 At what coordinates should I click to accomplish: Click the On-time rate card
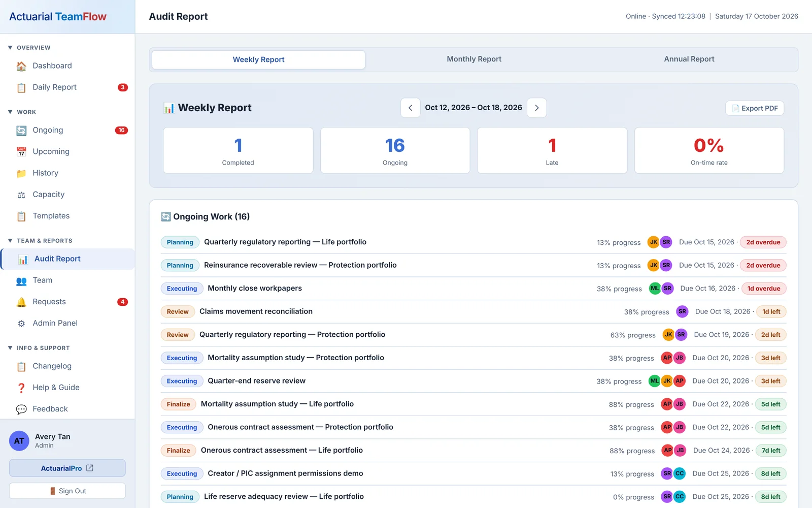point(709,150)
